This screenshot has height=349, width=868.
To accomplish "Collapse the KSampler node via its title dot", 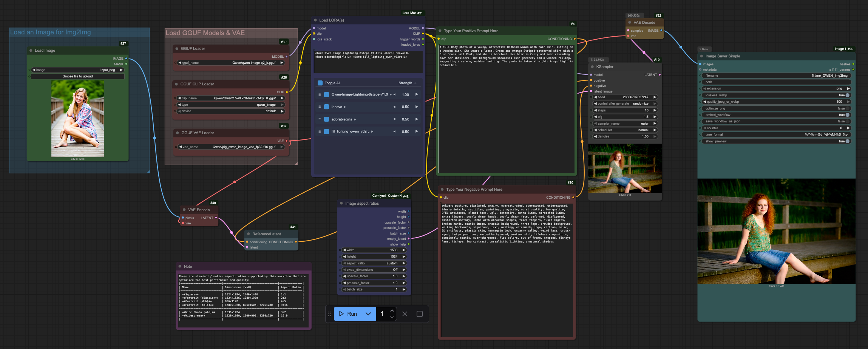I will (x=592, y=67).
